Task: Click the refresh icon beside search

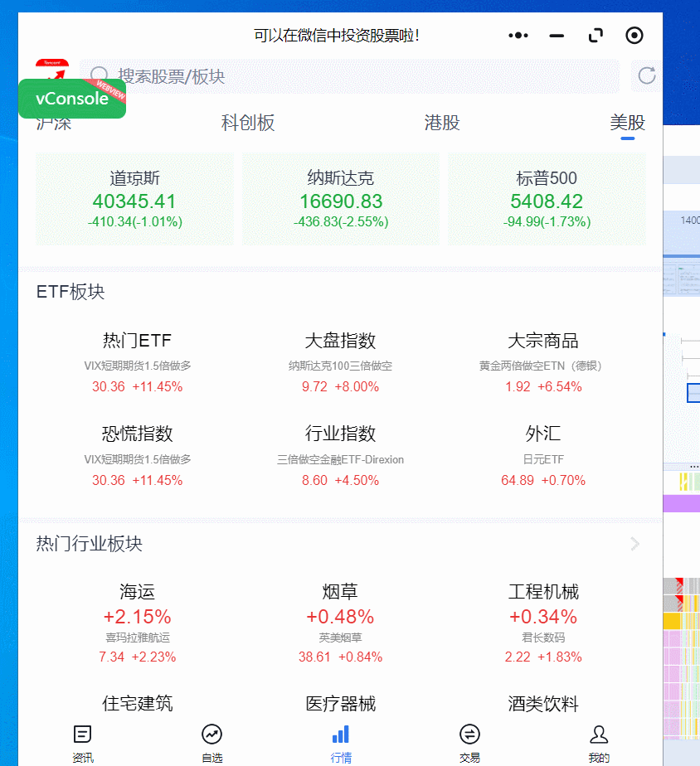Action: click(647, 75)
